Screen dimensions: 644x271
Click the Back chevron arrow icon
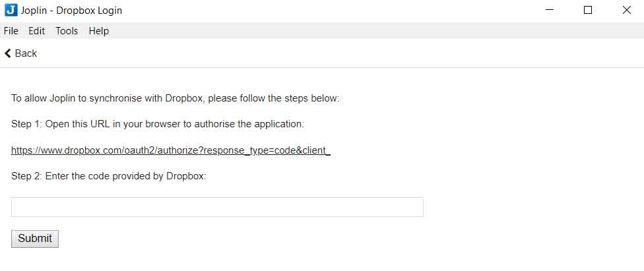8,53
